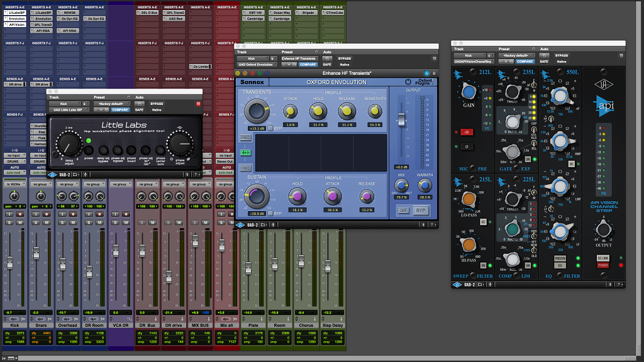The height and width of the screenshot is (362, 644).
Task: Toggle the POWER button on API Vision strip
Action: [603, 265]
